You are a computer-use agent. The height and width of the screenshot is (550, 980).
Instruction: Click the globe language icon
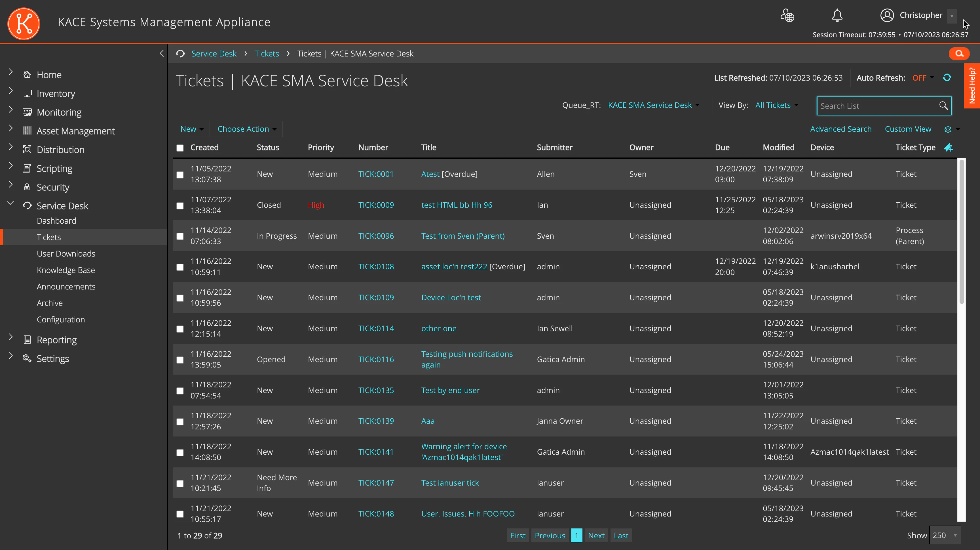point(787,16)
